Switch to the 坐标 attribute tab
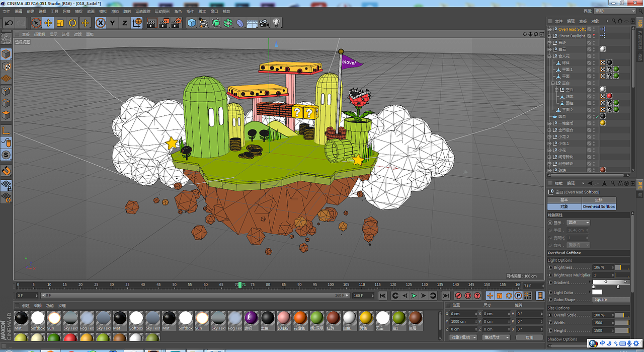 point(599,200)
